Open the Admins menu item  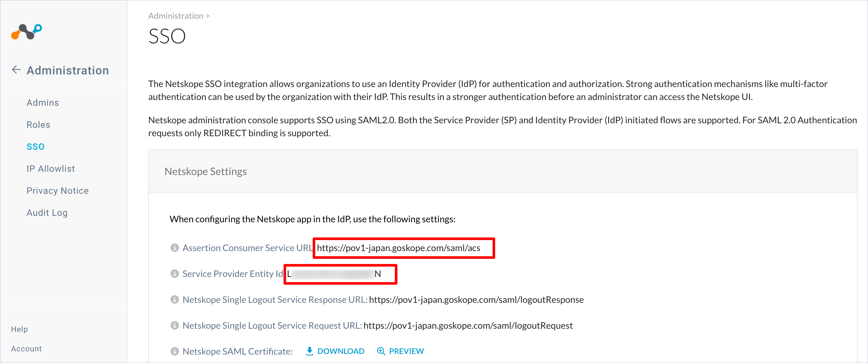[x=43, y=103]
